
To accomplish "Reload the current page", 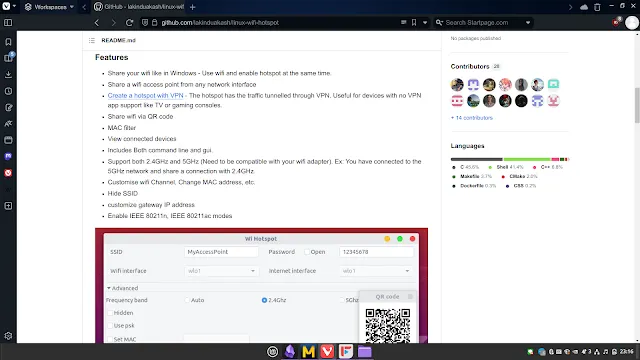I will coord(129,22).
